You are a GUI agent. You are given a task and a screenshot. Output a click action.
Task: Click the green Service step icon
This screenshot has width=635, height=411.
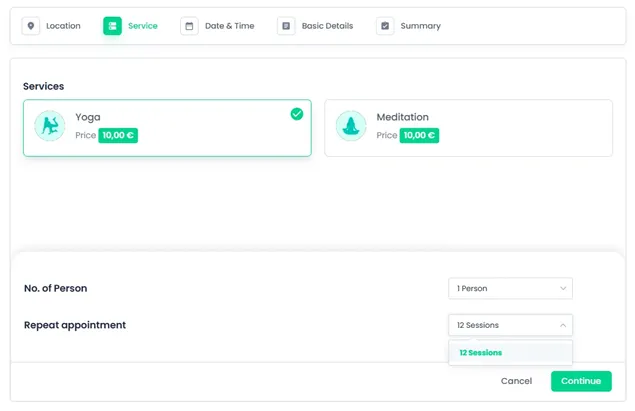[112, 26]
